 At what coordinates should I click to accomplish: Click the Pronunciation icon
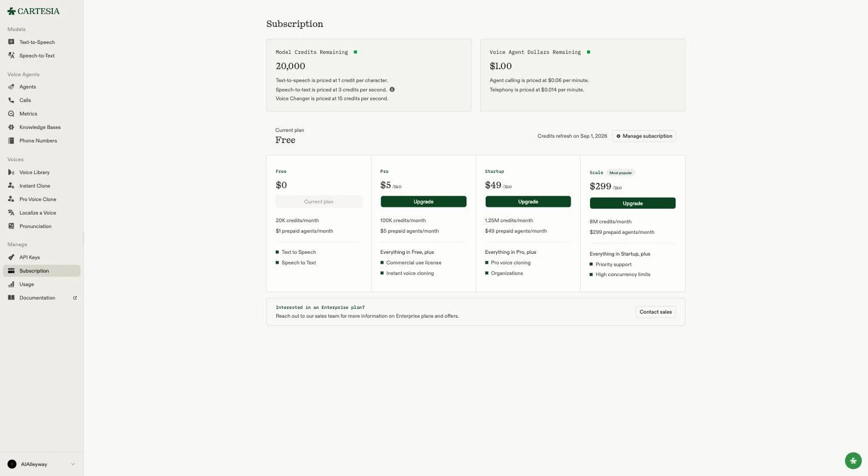[11, 226]
